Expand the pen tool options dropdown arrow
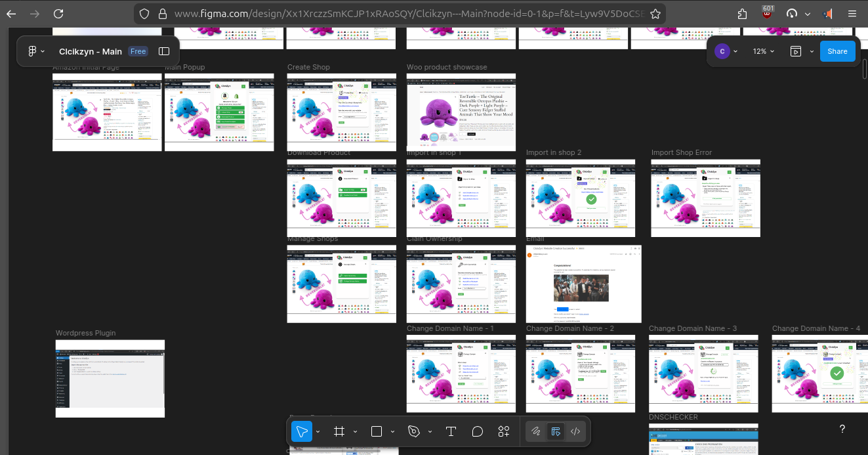The width and height of the screenshot is (868, 455). (430, 431)
